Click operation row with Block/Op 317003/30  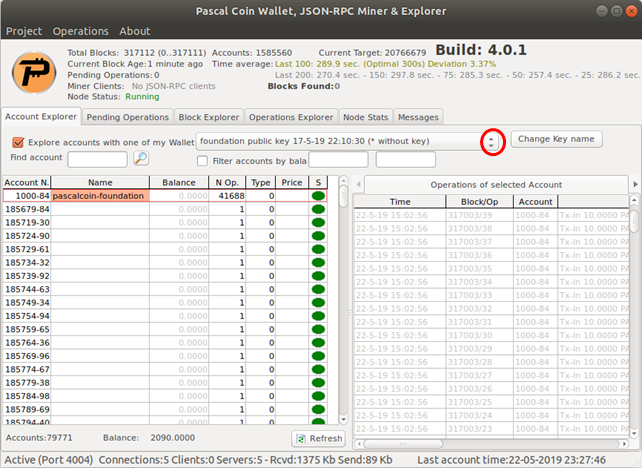click(x=491, y=335)
